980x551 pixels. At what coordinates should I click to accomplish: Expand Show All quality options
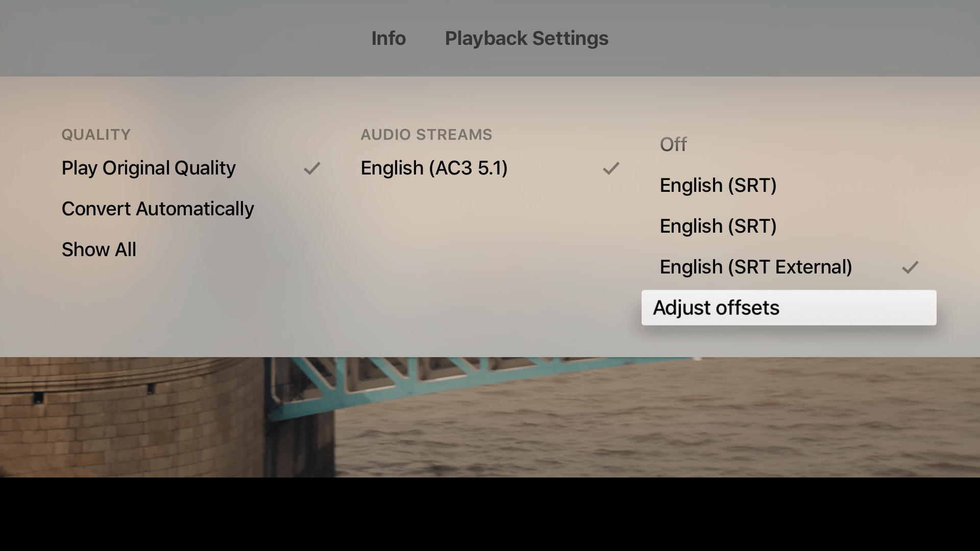tap(99, 249)
